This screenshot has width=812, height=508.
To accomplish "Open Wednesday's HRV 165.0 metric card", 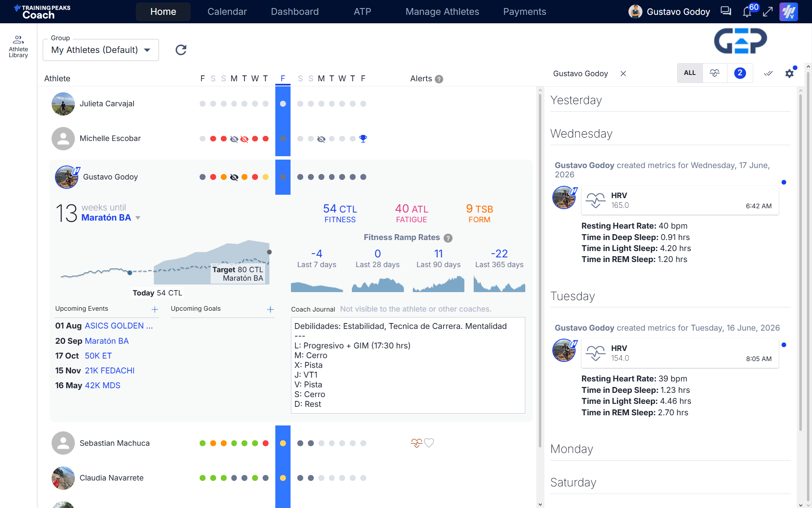I will tap(680, 200).
